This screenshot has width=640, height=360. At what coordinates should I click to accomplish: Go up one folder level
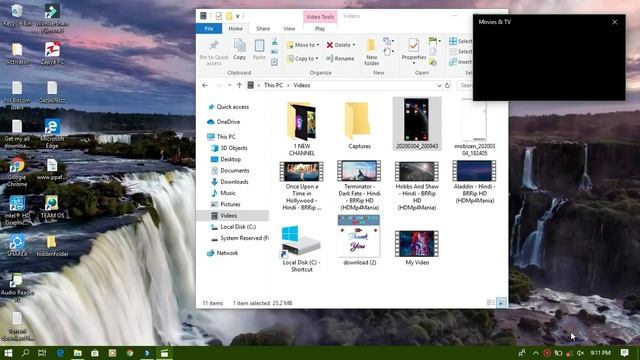[239, 86]
